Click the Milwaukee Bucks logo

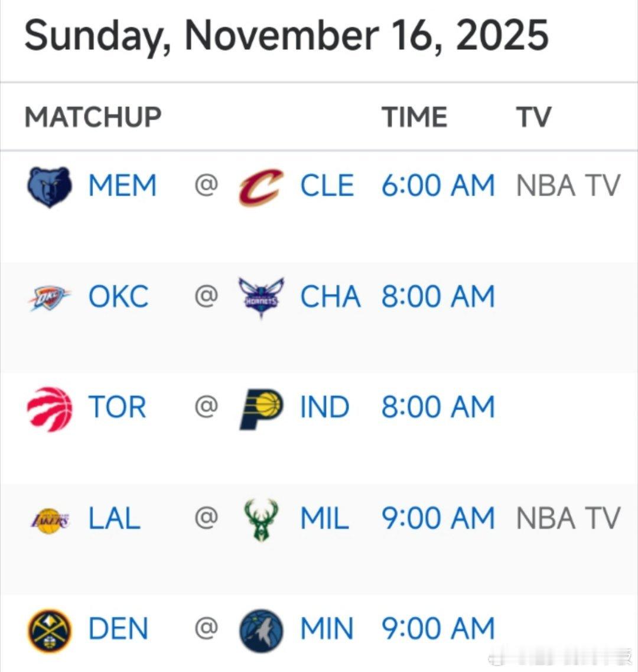click(261, 520)
